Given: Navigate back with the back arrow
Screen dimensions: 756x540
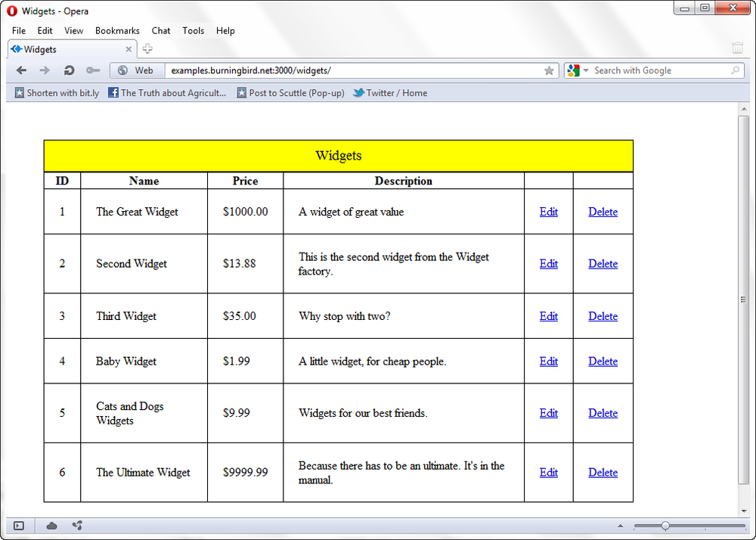Looking at the screenshot, I should (20, 70).
